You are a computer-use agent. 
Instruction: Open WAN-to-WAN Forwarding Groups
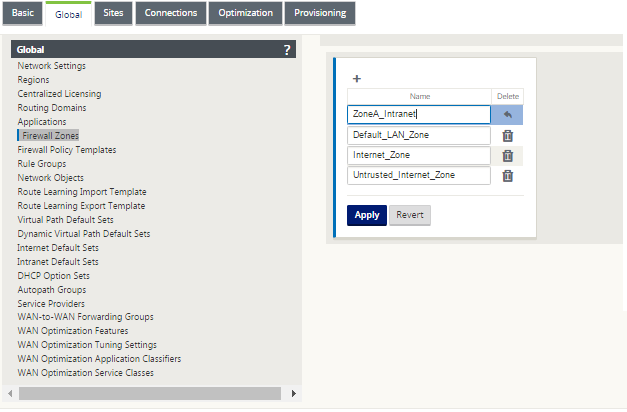[x=86, y=317]
